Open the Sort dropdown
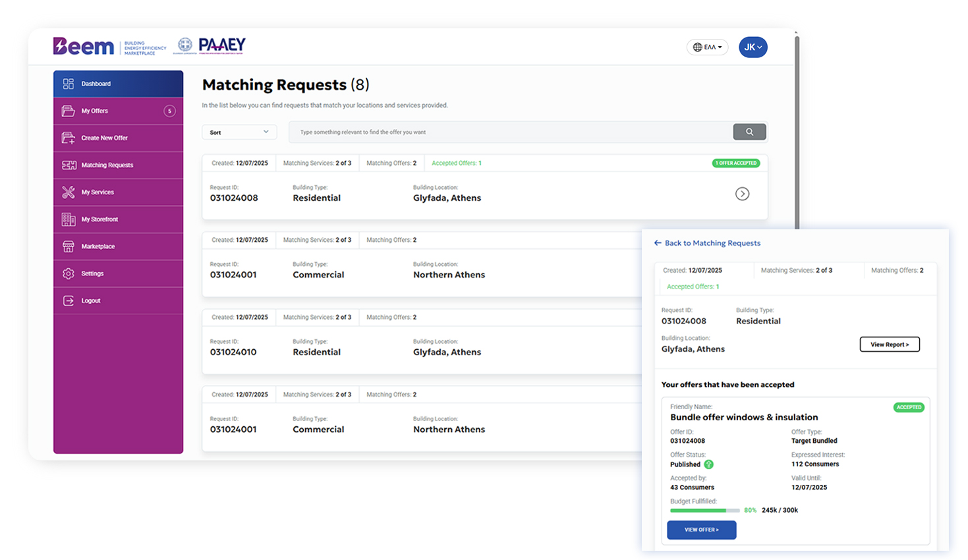Viewport: 968px width, 560px height. pos(239,132)
